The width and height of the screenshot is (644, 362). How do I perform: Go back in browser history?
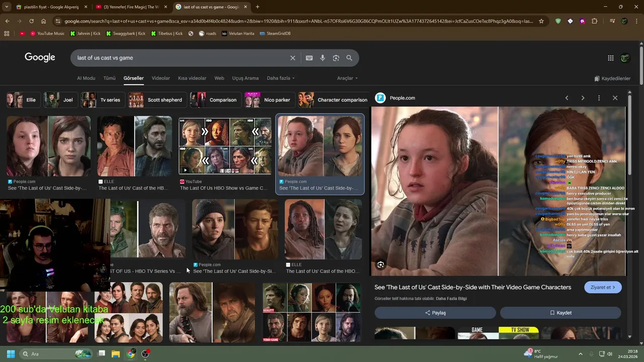click(x=7, y=21)
